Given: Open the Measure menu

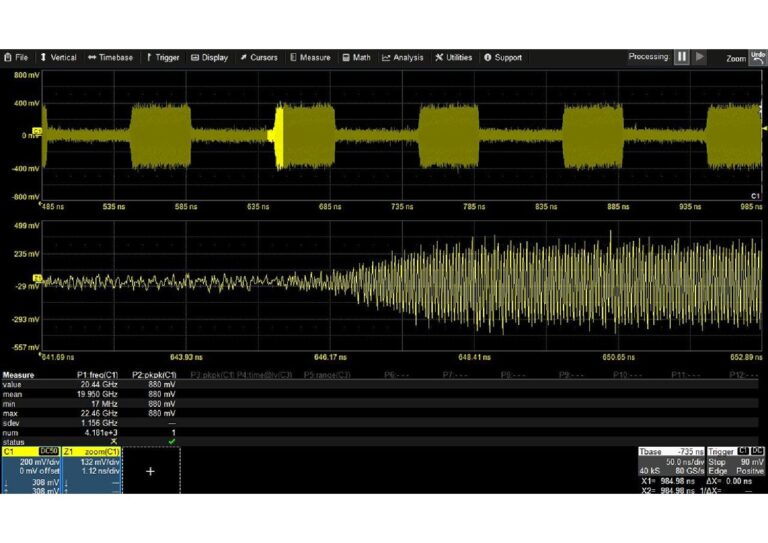Looking at the screenshot, I should [310, 57].
